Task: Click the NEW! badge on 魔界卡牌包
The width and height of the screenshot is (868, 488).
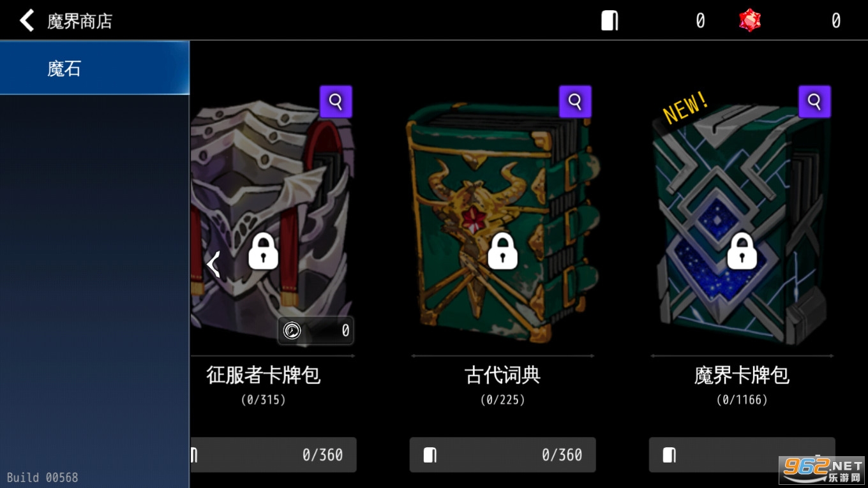Action: 686,107
